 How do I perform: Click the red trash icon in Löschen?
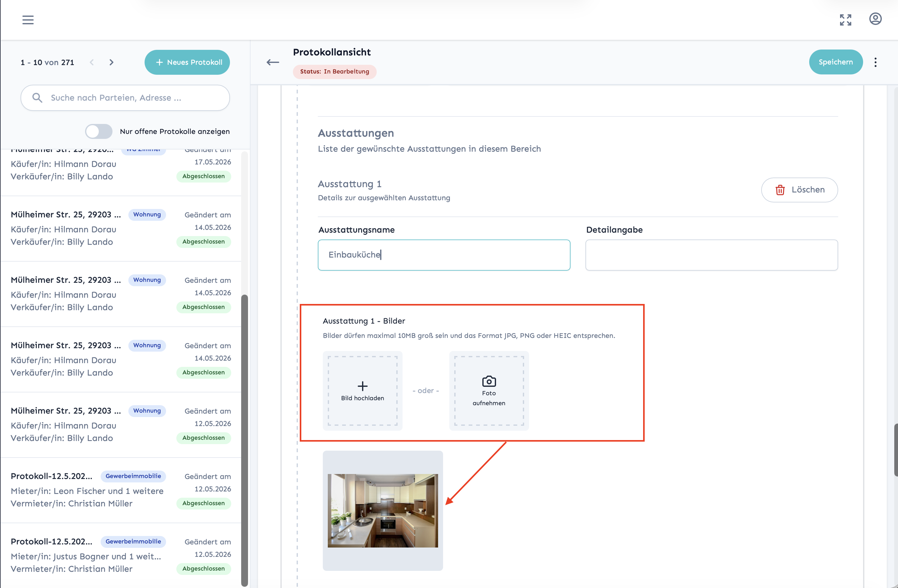coord(780,190)
